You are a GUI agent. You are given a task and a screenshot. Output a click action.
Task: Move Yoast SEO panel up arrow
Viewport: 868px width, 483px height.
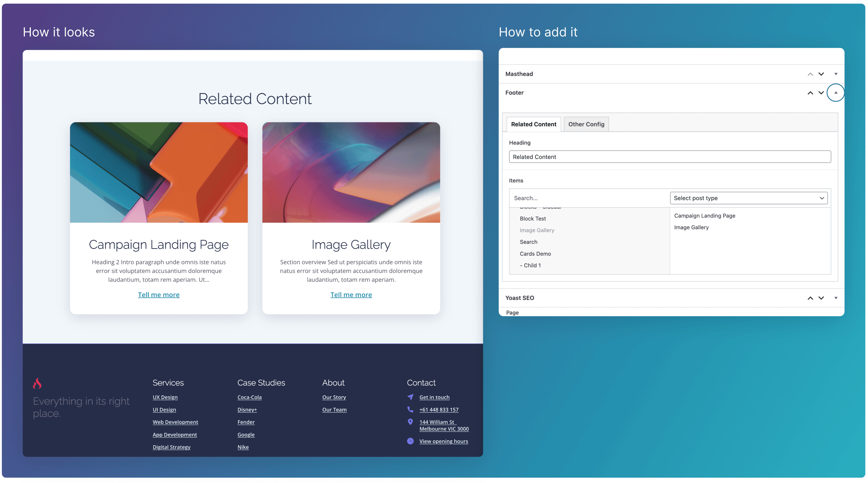pos(810,298)
